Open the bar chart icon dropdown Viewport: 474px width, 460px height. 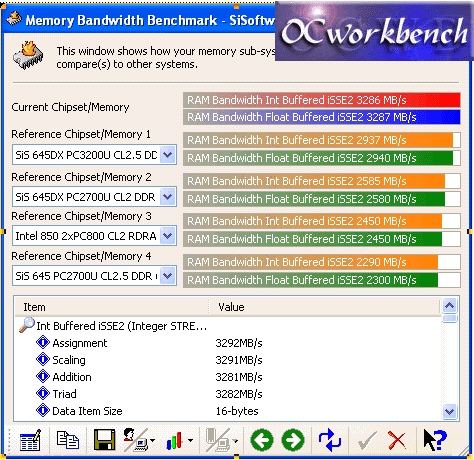coord(190,441)
